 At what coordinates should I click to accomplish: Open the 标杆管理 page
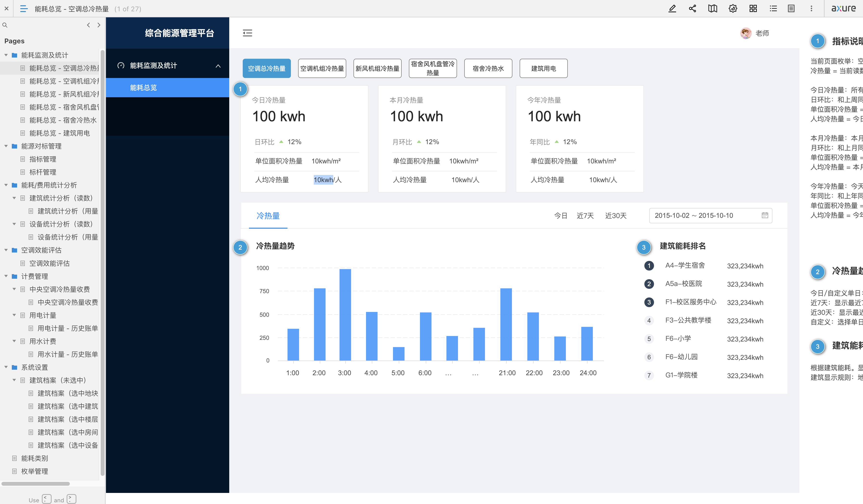(42, 172)
